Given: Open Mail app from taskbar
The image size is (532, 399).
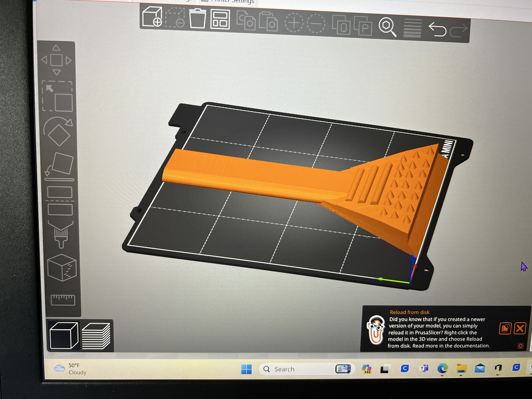Looking at the screenshot, I should pyautogui.click(x=480, y=368).
